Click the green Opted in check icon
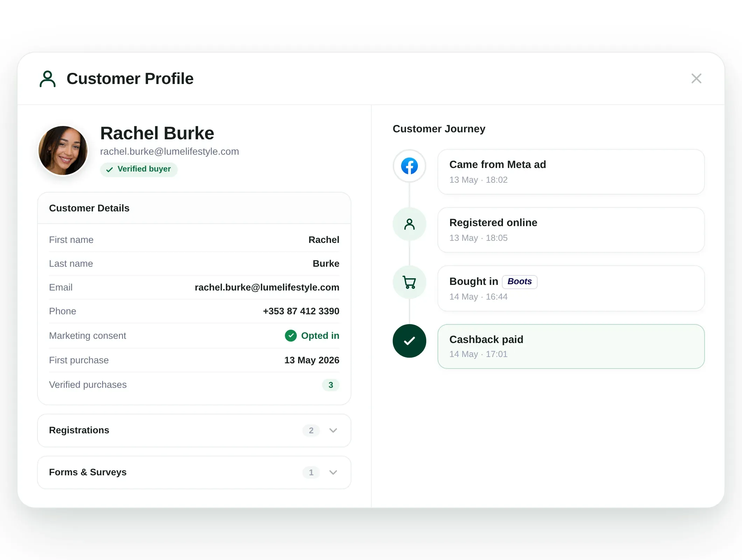Viewport: 742px width, 560px height. click(290, 336)
